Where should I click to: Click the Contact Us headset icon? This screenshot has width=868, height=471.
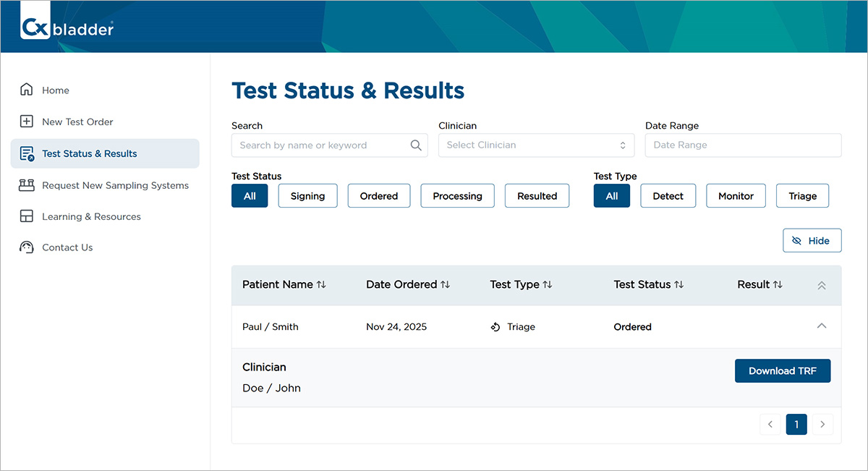[x=27, y=247]
